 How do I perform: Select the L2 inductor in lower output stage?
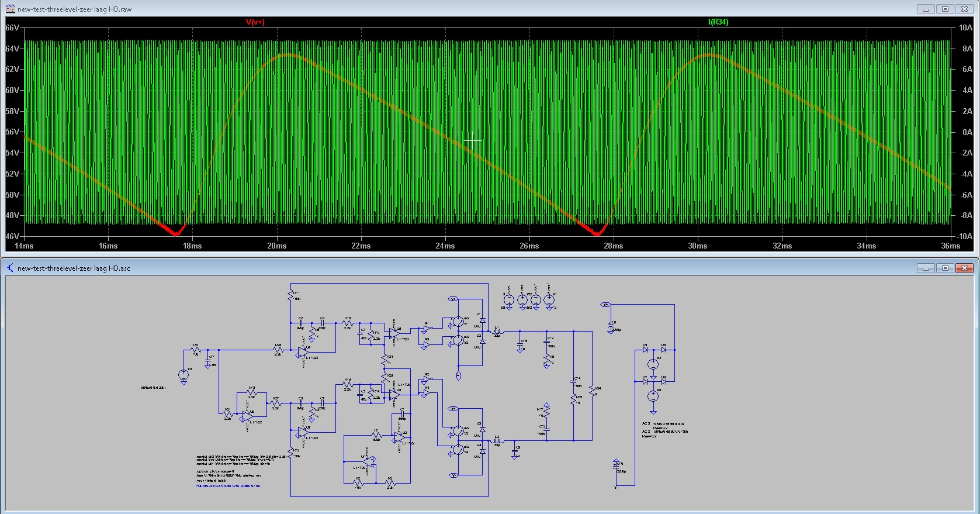click(497, 440)
